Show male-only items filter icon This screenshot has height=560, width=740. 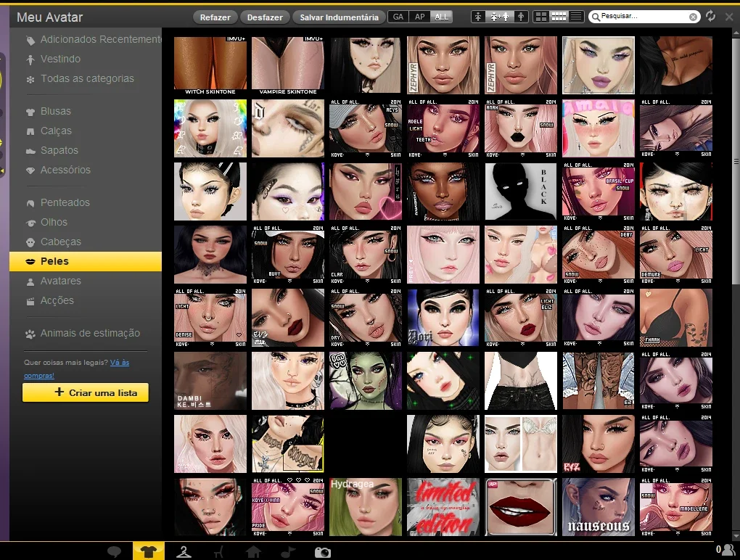pyautogui.click(x=521, y=17)
